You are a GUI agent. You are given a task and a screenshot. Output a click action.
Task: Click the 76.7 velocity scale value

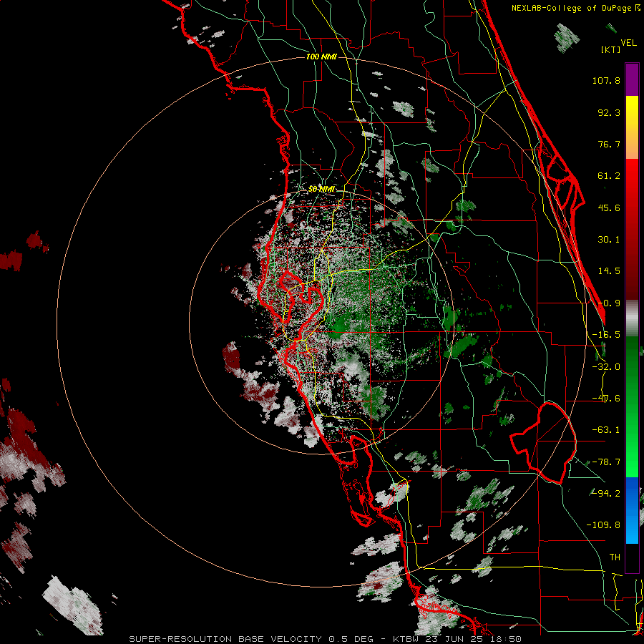(x=609, y=144)
